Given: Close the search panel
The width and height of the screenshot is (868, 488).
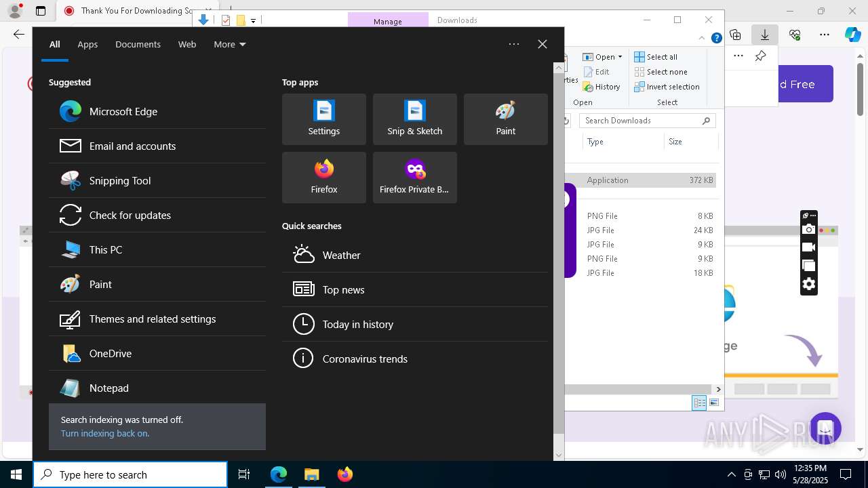Looking at the screenshot, I should pos(542,44).
